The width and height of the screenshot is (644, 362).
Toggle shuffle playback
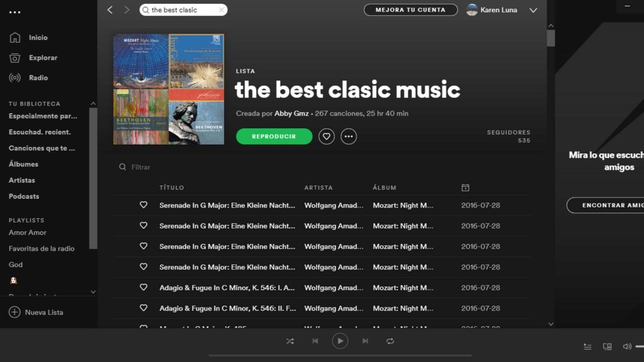(x=290, y=341)
